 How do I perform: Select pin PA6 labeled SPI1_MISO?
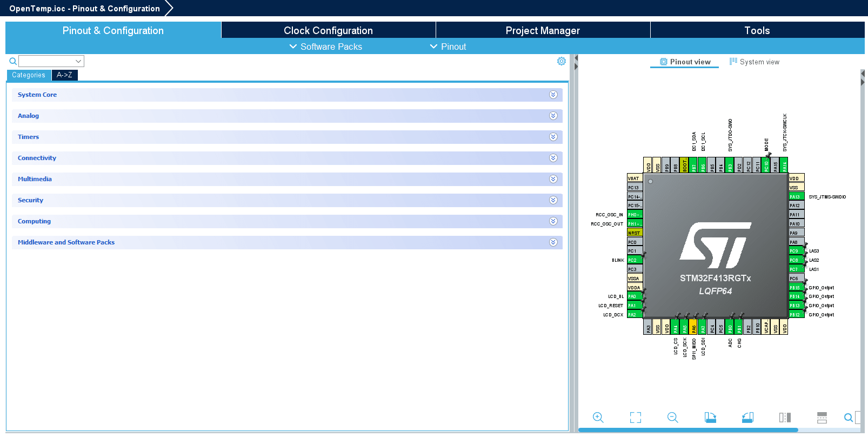pos(693,327)
